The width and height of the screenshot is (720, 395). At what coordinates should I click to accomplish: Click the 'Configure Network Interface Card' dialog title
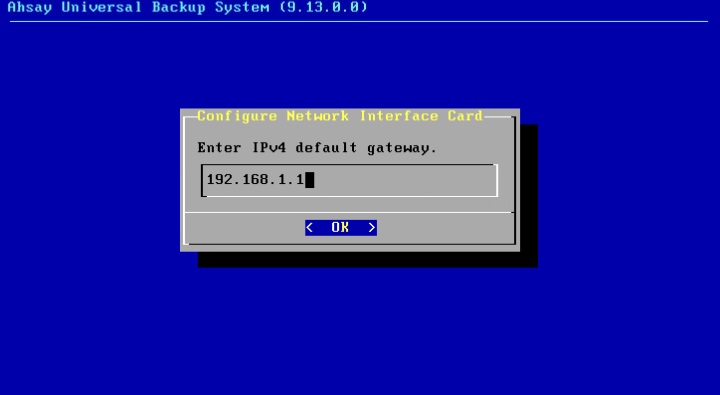340,116
